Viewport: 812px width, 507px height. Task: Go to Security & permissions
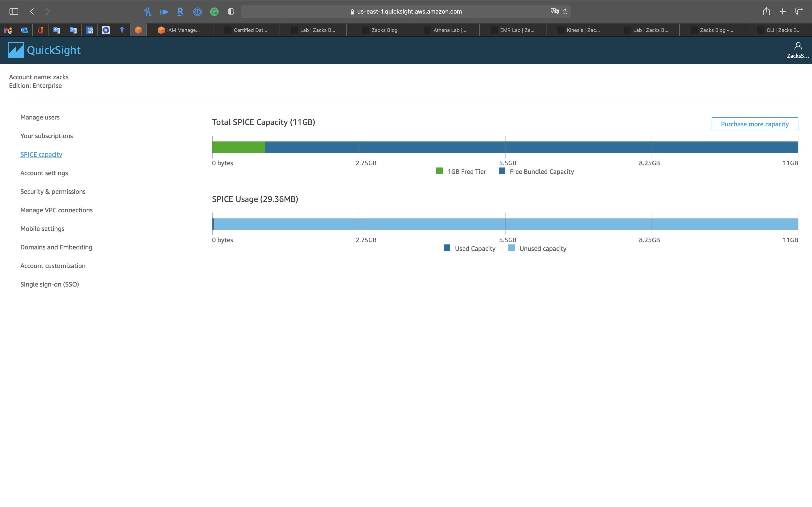click(x=53, y=191)
